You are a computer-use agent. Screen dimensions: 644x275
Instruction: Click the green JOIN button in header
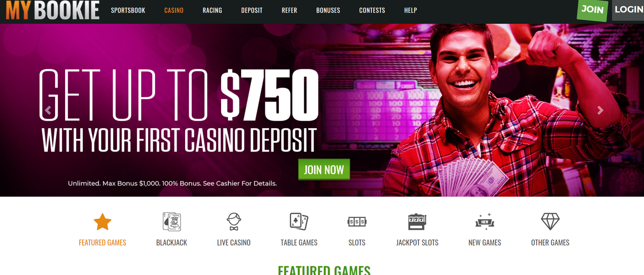click(x=592, y=10)
